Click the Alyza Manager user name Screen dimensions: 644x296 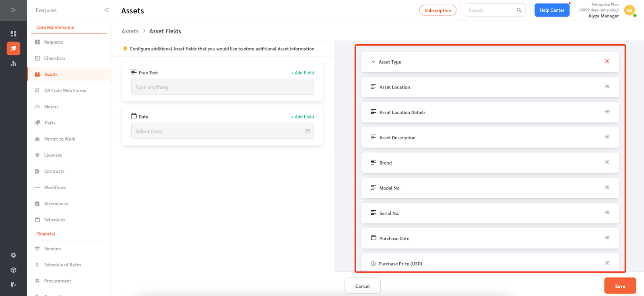[x=603, y=16]
